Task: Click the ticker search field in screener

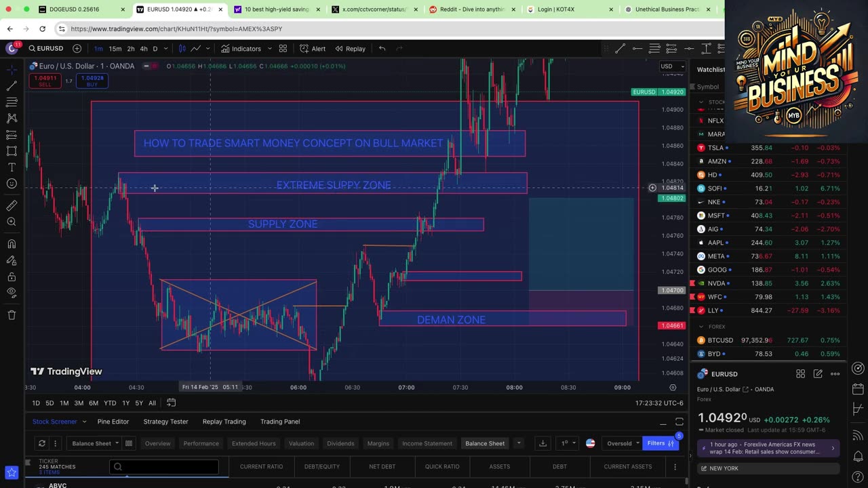Action: [x=164, y=466]
